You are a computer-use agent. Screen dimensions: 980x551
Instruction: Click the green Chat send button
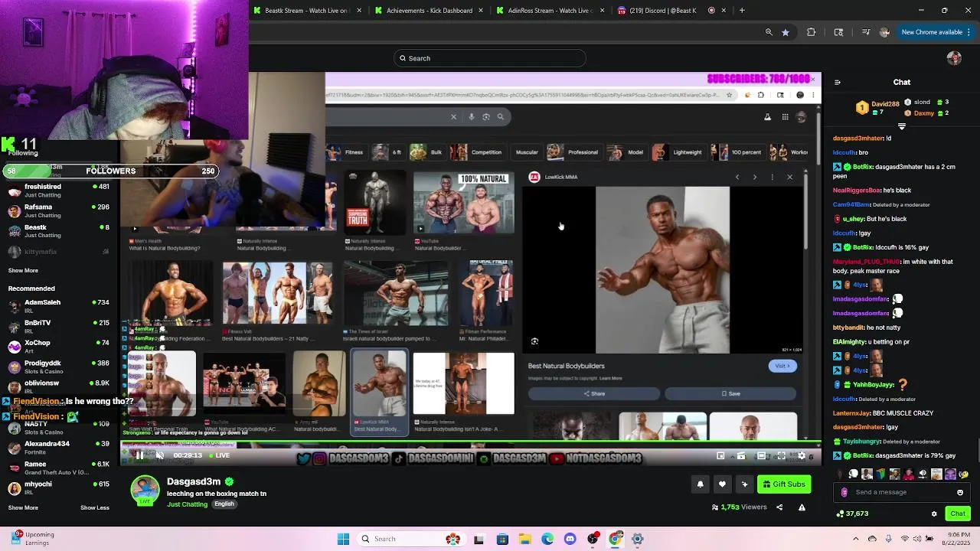point(958,514)
